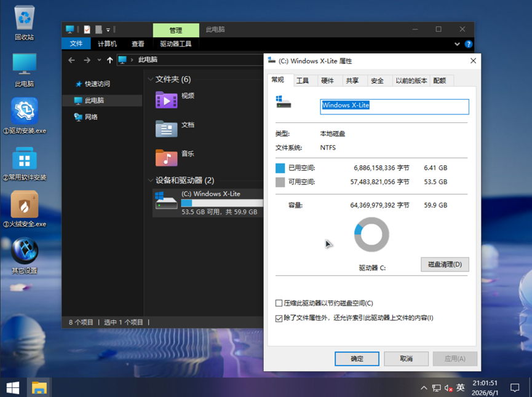Open recent locations dropdown arrow
532x397 pixels.
pos(99,60)
